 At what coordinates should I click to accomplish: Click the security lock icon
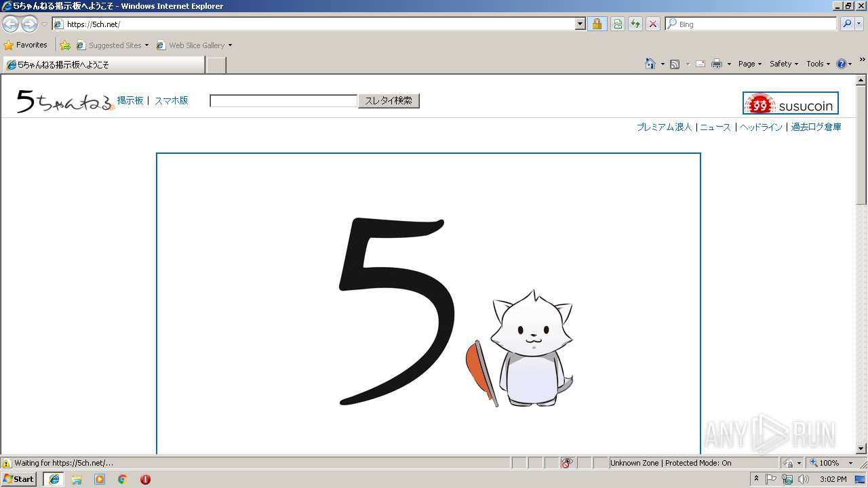[x=597, y=24]
